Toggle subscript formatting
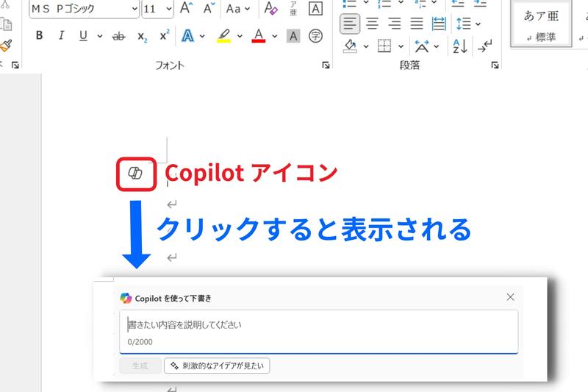 pyautogui.click(x=143, y=36)
